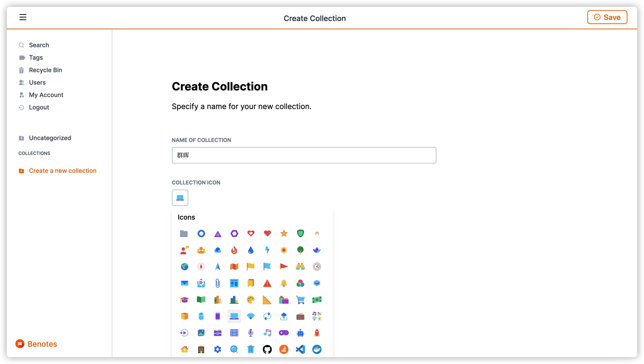This screenshot has height=364, width=644.
Task: Open My Account
Action: [46, 95]
